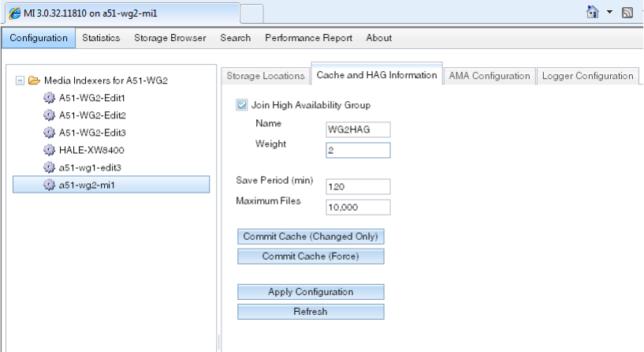The image size is (644, 352).
Task: Click the folder icon for Media Indexers
Action: [34, 81]
